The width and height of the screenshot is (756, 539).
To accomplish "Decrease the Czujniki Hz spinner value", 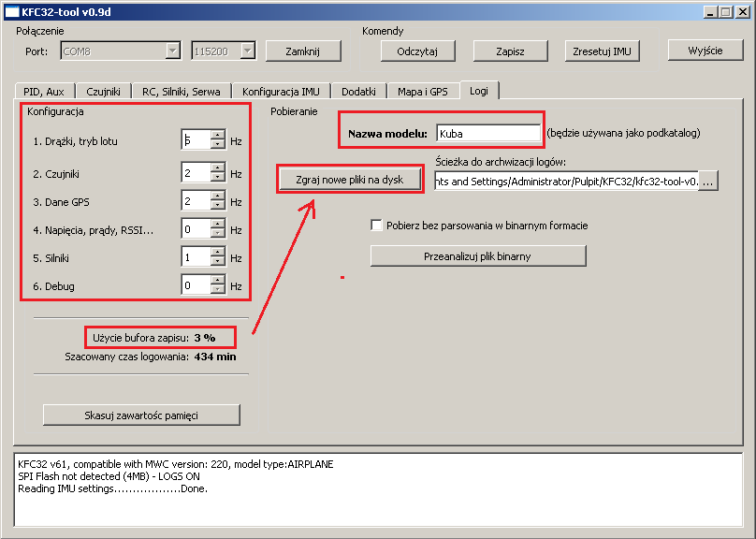I will tap(218, 178).
